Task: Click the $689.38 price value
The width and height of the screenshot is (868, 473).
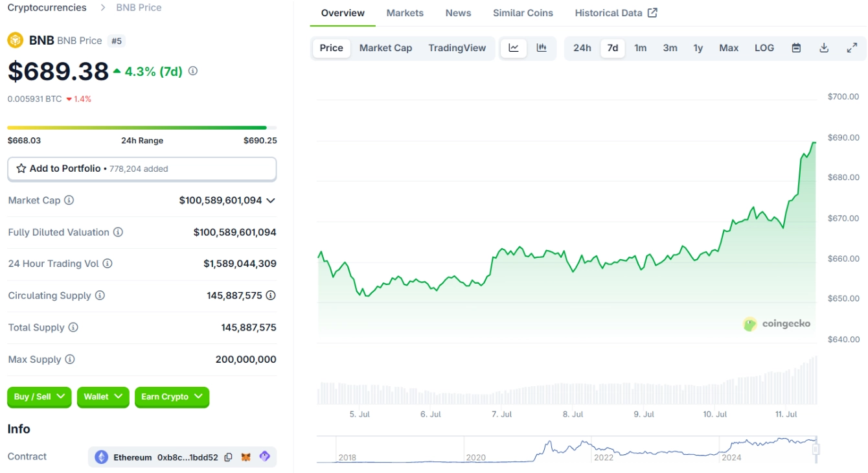Action: 58,71
